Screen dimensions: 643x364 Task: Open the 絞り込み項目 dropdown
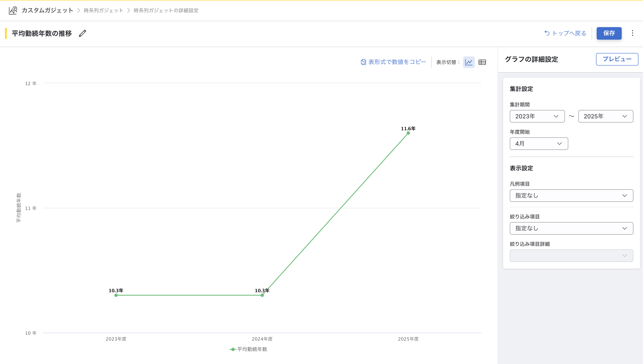click(x=571, y=228)
